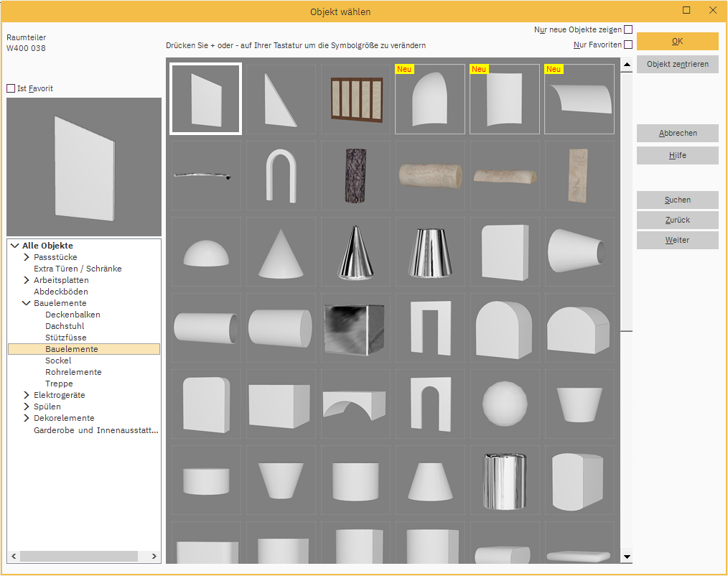Screen dimensions: 728x576
Task: Pick the dark bark tree trunk cylinder
Action: point(355,175)
